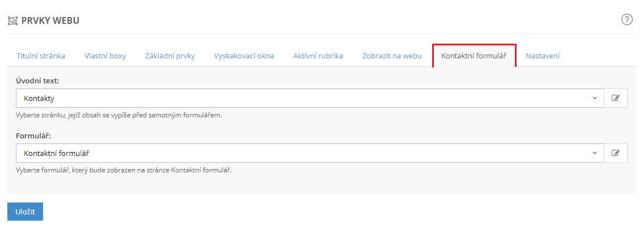Screen dimensions: 644x228
Task: Open the Úvodní text Kontakty dropdown
Action: [x=310, y=98]
